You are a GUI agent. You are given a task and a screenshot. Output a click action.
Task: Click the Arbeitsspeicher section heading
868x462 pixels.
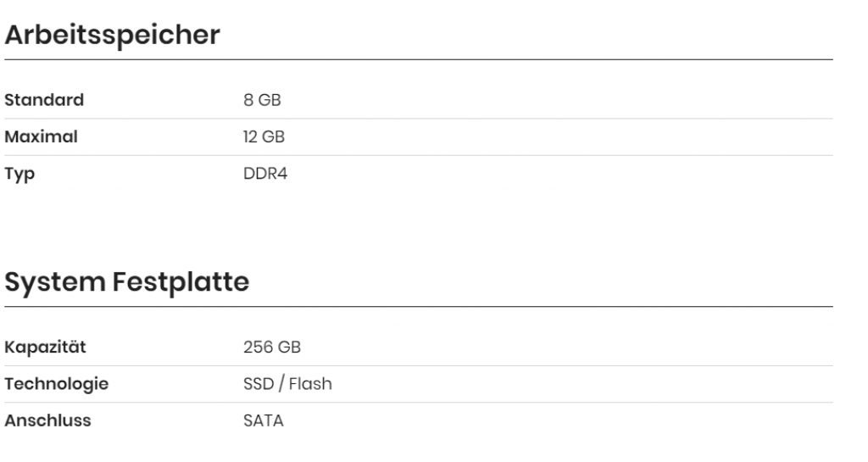tap(112, 36)
